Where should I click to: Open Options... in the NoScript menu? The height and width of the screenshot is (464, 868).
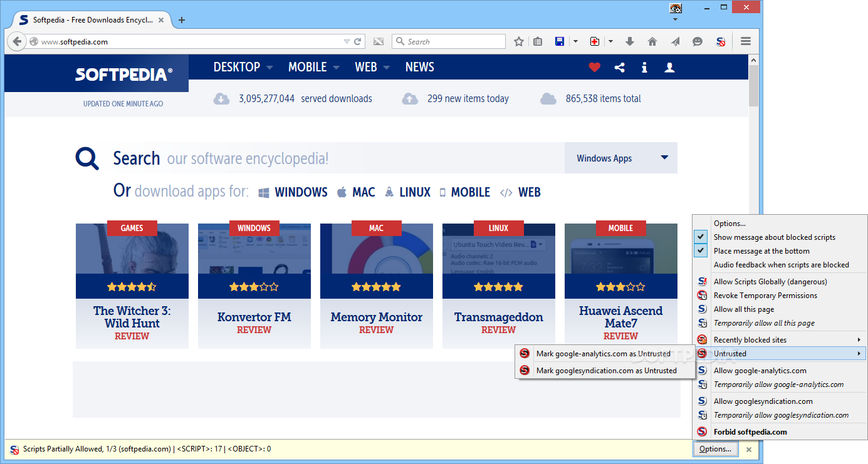click(780, 224)
